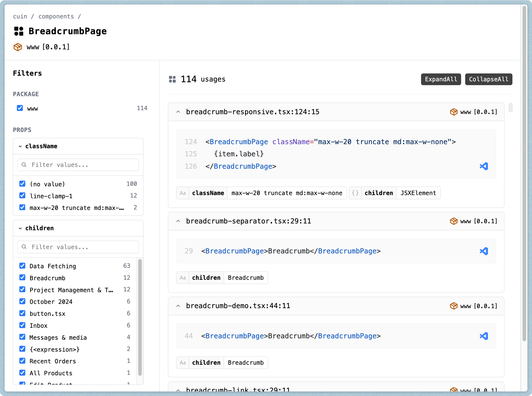Click VS Code icon for breadcrumb-separator snippet
The image size is (532, 396).
tap(484, 251)
